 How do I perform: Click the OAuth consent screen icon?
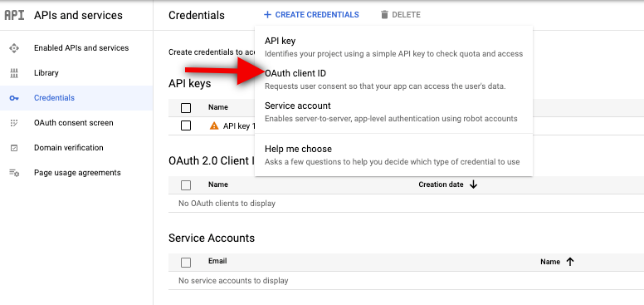pos(14,123)
